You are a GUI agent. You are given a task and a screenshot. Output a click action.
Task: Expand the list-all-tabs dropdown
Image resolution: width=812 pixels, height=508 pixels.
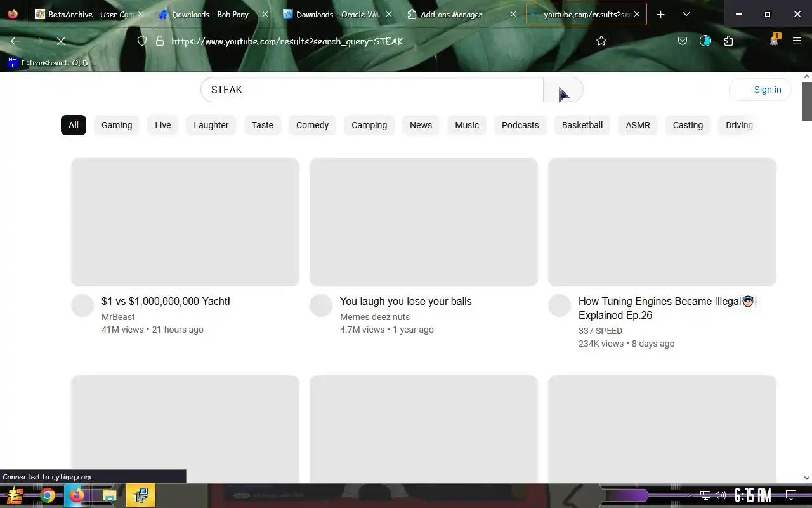(x=686, y=14)
